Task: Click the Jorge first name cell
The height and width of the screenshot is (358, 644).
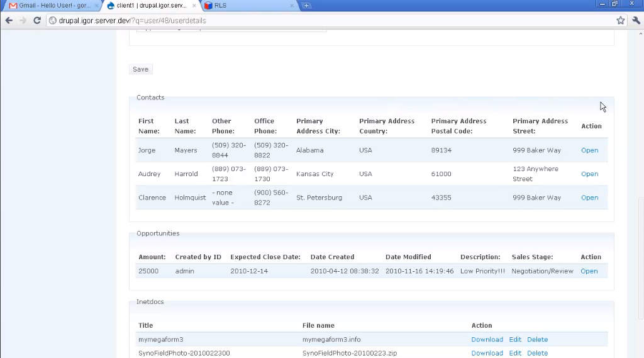Action: (147, 150)
